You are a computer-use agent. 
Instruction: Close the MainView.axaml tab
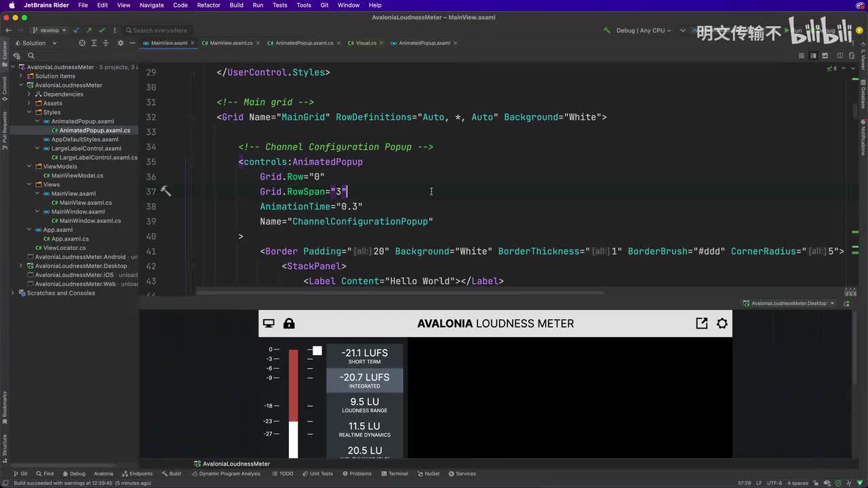click(x=193, y=43)
